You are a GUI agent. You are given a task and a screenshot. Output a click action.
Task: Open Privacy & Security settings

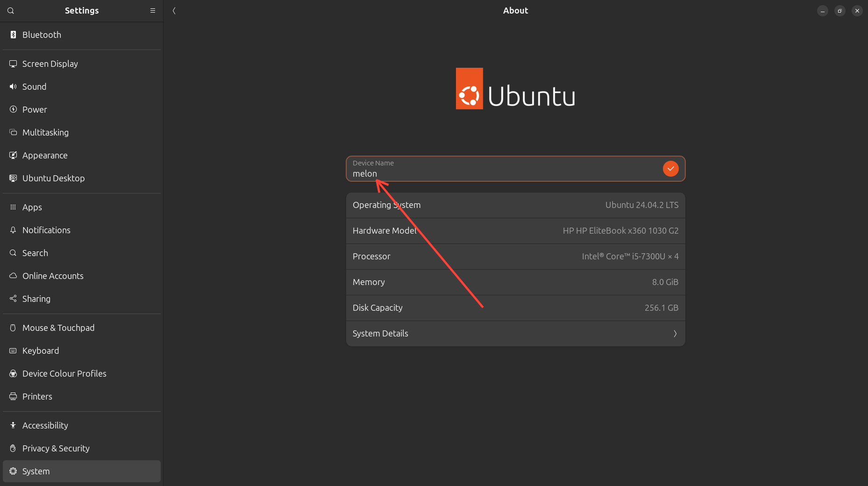(x=56, y=448)
